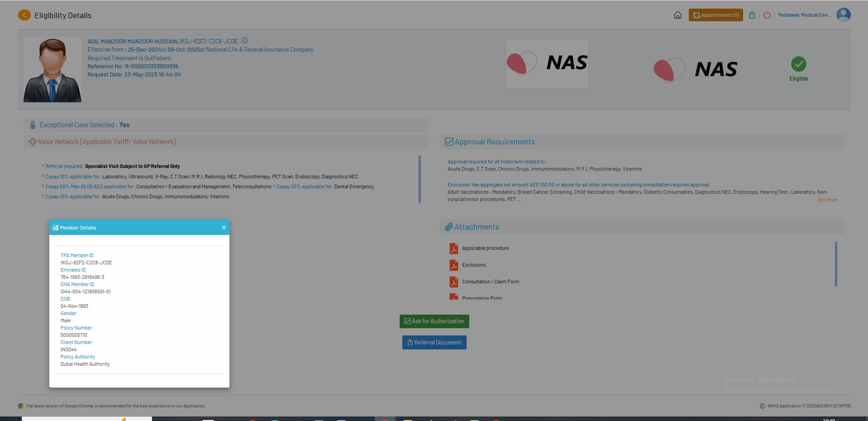Open the Exclusions PDF icon
This screenshot has height=421, width=868.
point(453,265)
